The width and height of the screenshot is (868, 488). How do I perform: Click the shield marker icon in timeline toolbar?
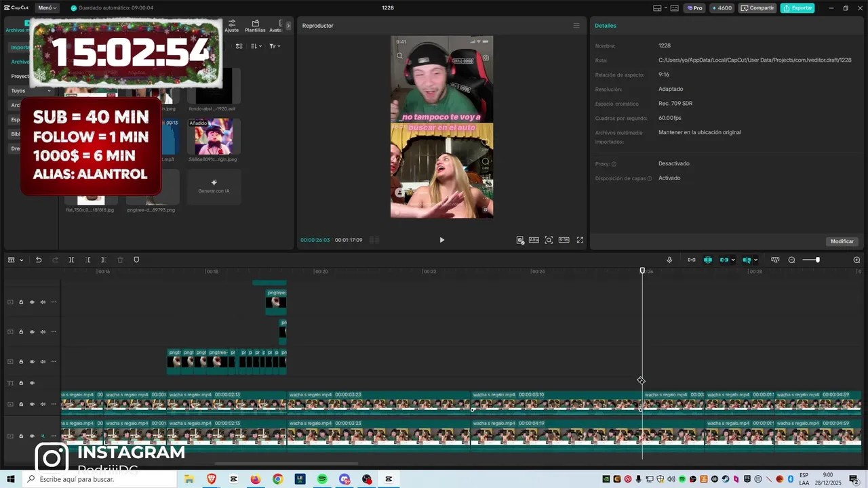[136, 260]
